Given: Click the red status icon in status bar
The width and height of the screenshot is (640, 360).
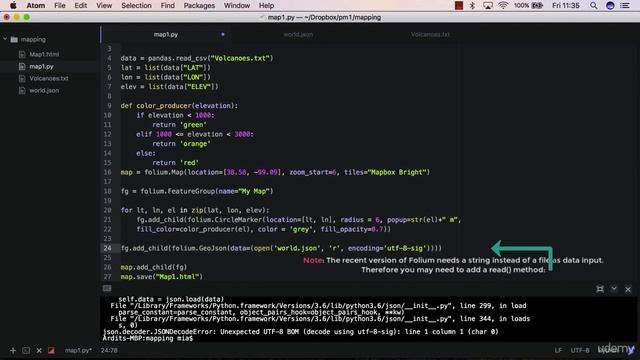Looking at the screenshot, I should 51,350.
